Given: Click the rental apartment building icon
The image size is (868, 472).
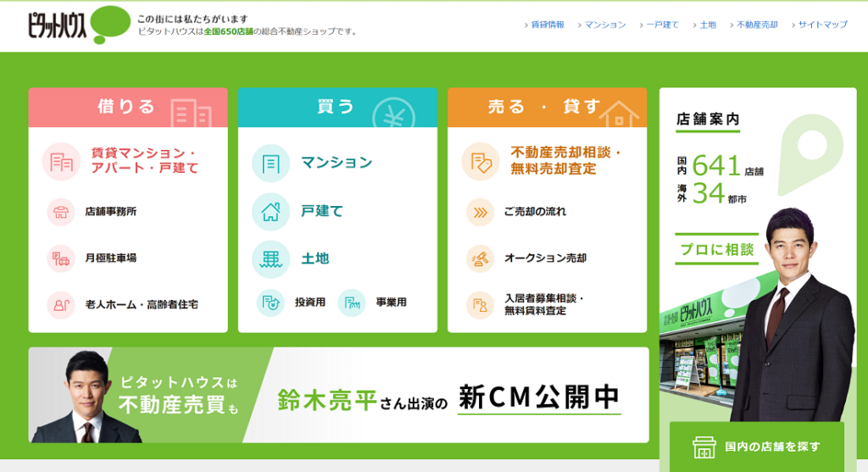Looking at the screenshot, I should point(61,162).
